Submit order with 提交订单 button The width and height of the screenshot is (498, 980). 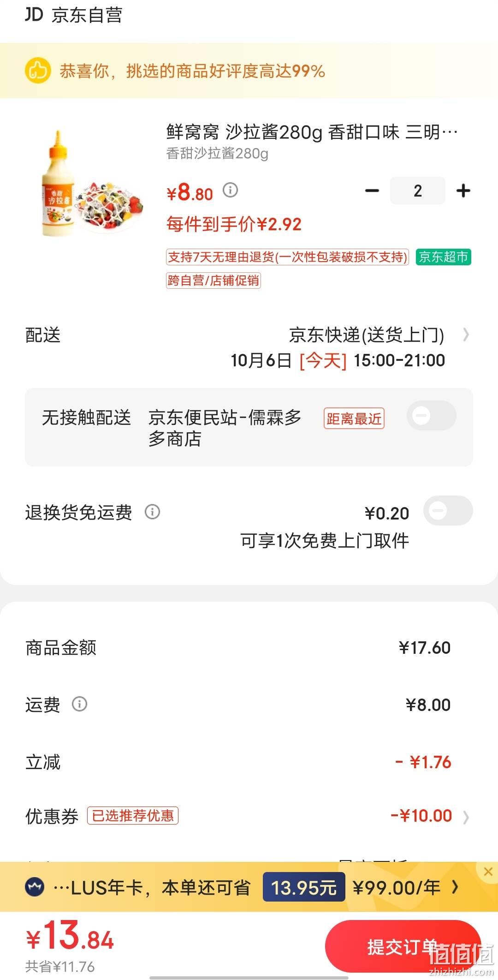coord(403,947)
